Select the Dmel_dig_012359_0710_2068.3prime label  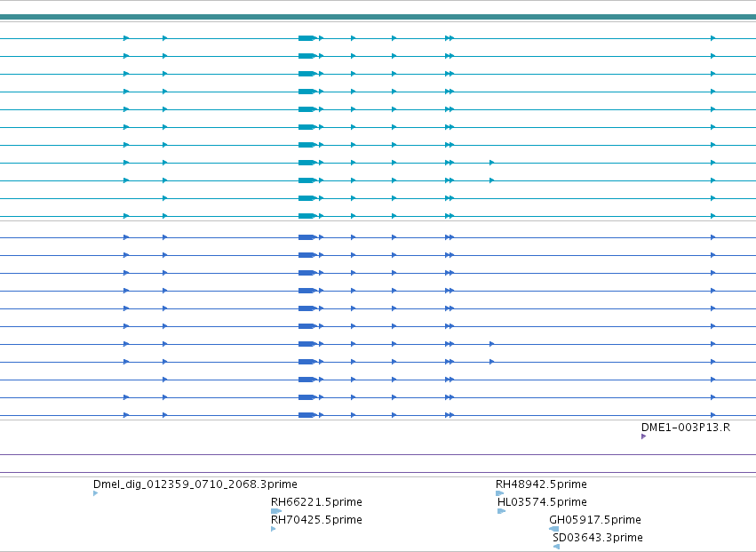point(195,484)
